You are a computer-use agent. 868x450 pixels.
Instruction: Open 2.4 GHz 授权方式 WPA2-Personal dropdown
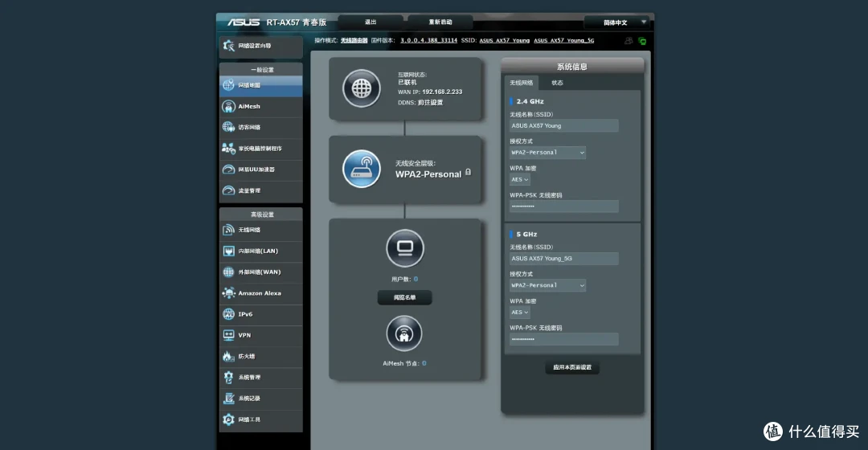click(547, 152)
